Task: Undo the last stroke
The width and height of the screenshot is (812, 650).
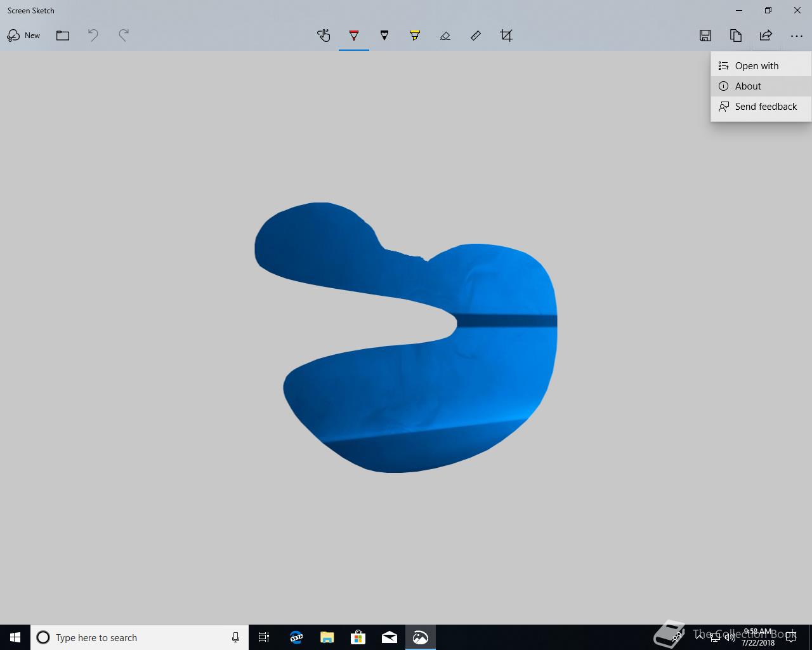Action: pyautogui.click(x=93, y=36)
